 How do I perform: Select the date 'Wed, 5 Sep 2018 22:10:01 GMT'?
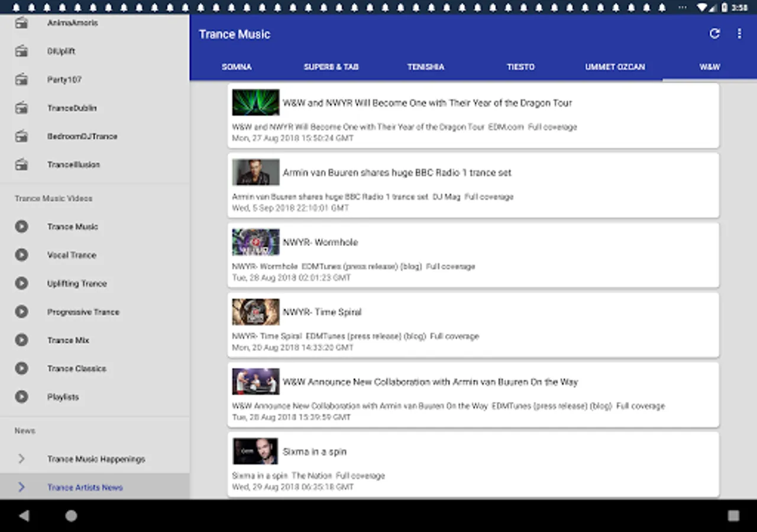point(290,207)
